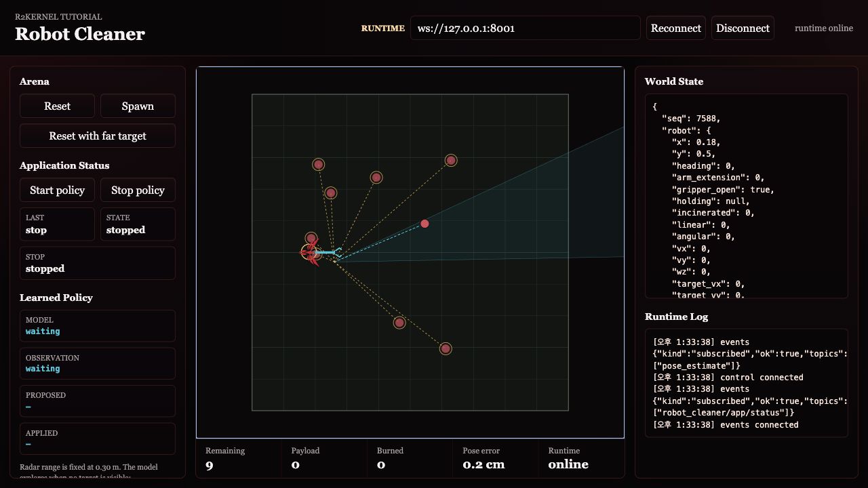The image size is (868, 488).
Task: Click the Burned 0 counter
Action: point(410,458)
